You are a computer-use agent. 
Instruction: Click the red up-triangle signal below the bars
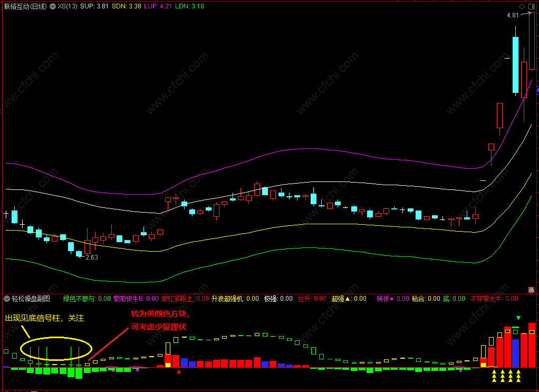click(x=179, y=371)
